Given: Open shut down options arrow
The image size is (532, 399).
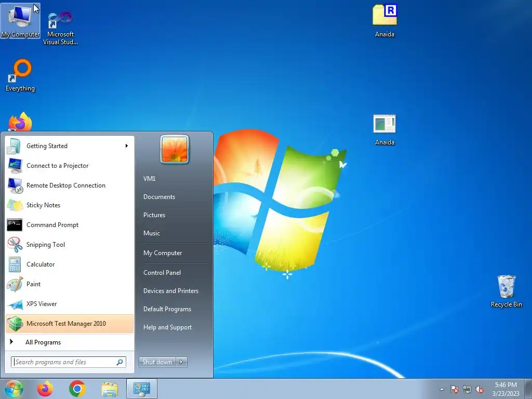Looking at the screenshot, I should coord(181,362).
